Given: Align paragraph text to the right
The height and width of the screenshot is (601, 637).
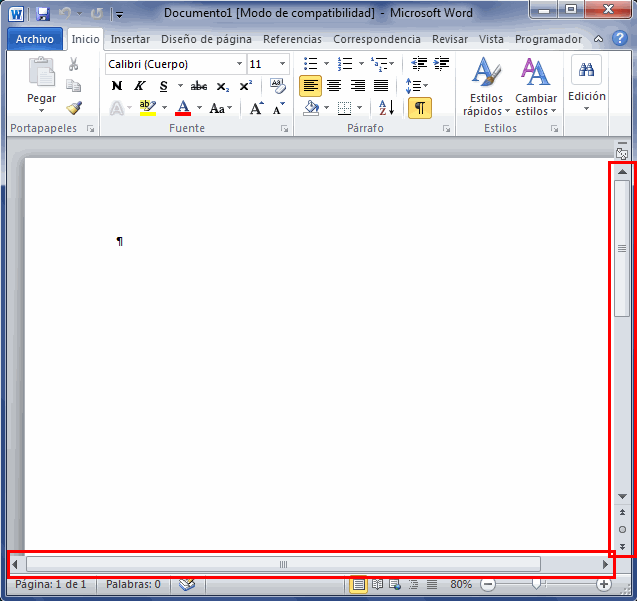Looking at the screenshot, I should point(358,86).
